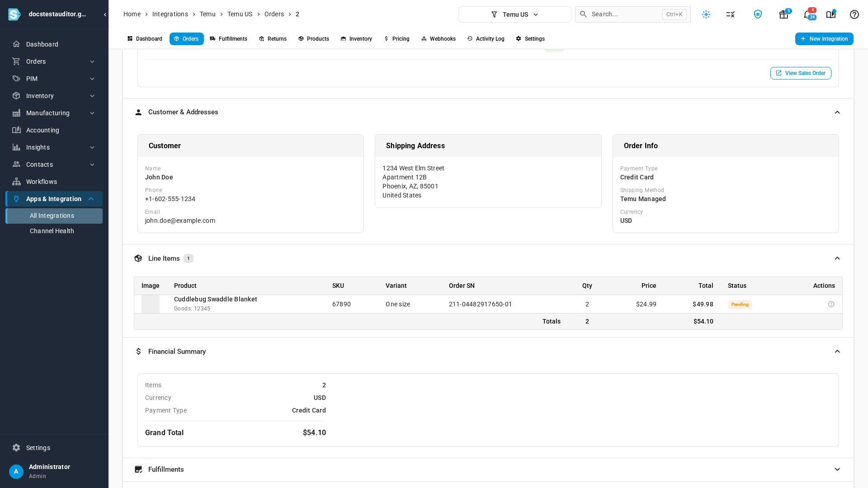Expand the Manufacturing sidebar menu

[54, 113]
